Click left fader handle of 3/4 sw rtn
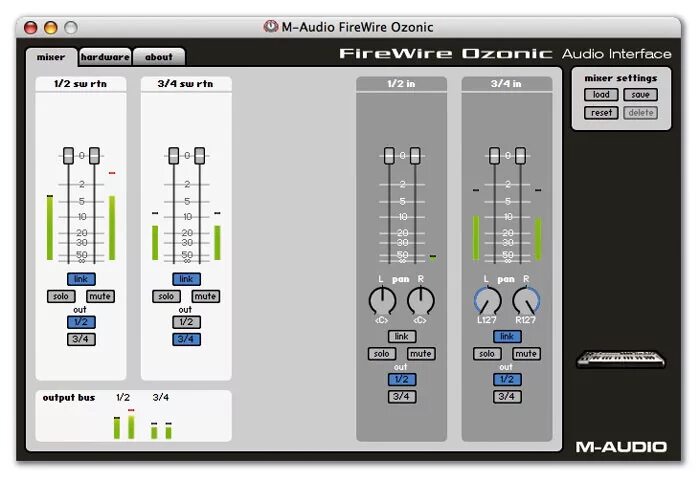The height and width of the screenshot is (480, 700). point(174,156)
